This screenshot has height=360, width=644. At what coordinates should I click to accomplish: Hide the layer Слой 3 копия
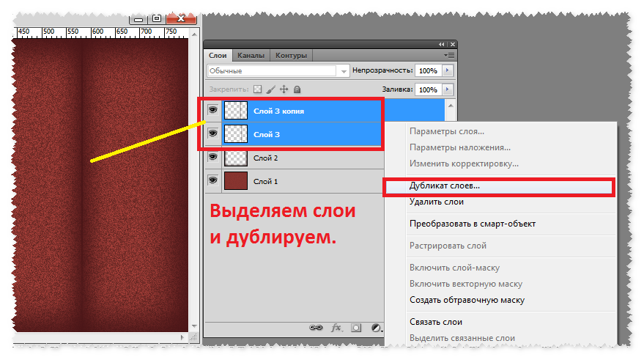click(x=212, y=110)
